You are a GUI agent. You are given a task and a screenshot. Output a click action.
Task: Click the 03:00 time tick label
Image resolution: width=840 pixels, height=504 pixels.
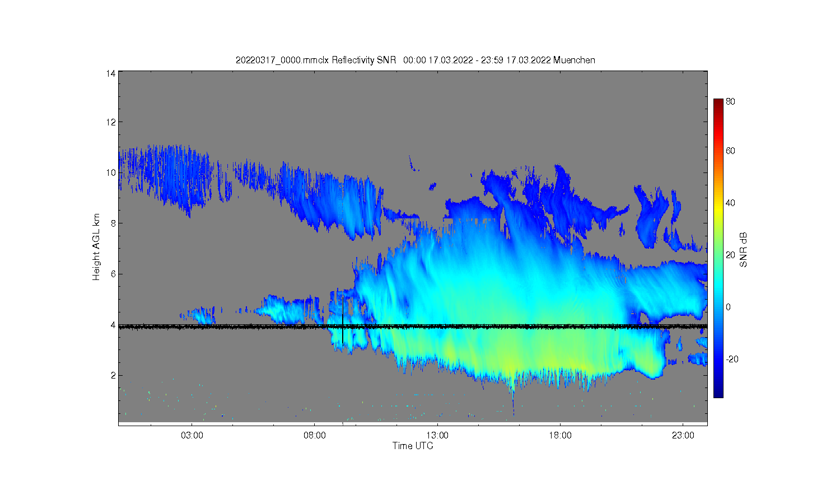click(x=192, y=435)
